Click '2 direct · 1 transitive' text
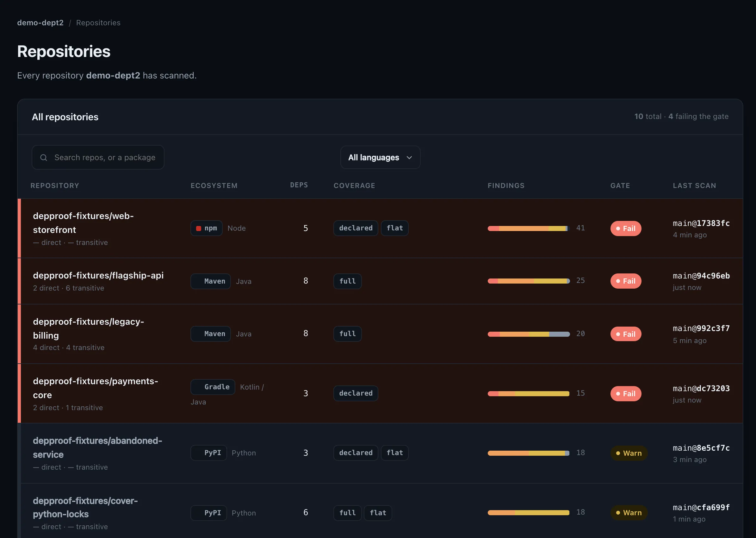 click(68, 408)
